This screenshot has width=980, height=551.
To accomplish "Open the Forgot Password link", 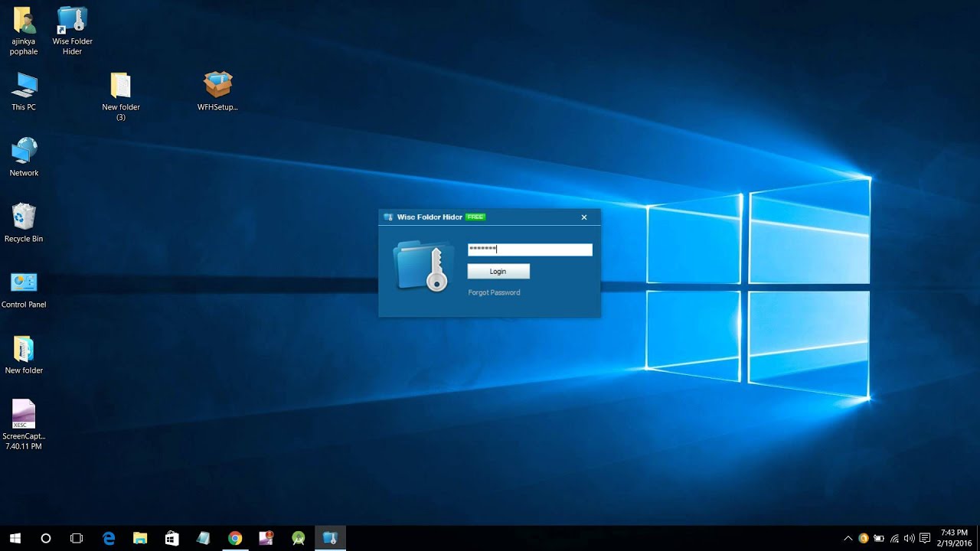I will pyautogui.click(x=494, y=292).
